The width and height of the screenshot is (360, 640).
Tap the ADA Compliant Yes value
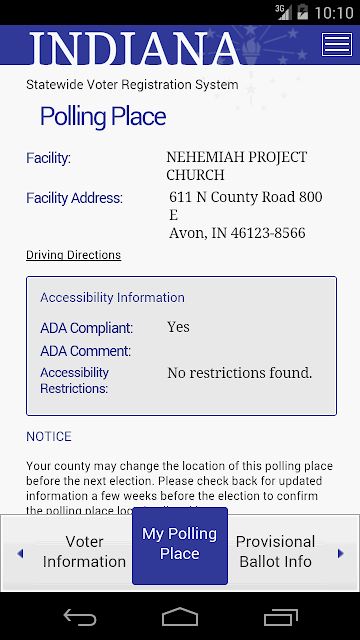pos(178,327)
